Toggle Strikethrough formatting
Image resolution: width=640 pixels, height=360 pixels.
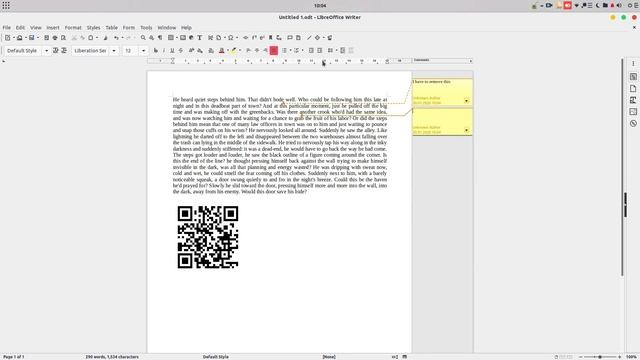click(180, 51)
